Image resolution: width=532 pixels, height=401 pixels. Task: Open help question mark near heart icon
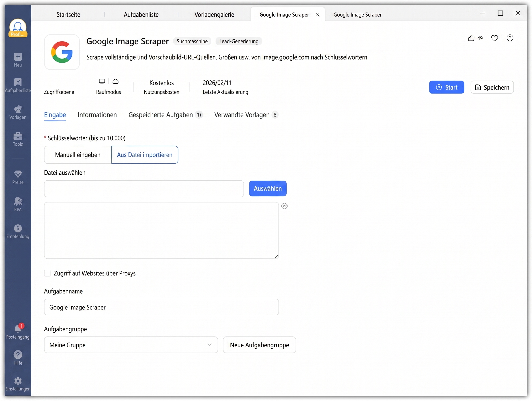(510, 38)
